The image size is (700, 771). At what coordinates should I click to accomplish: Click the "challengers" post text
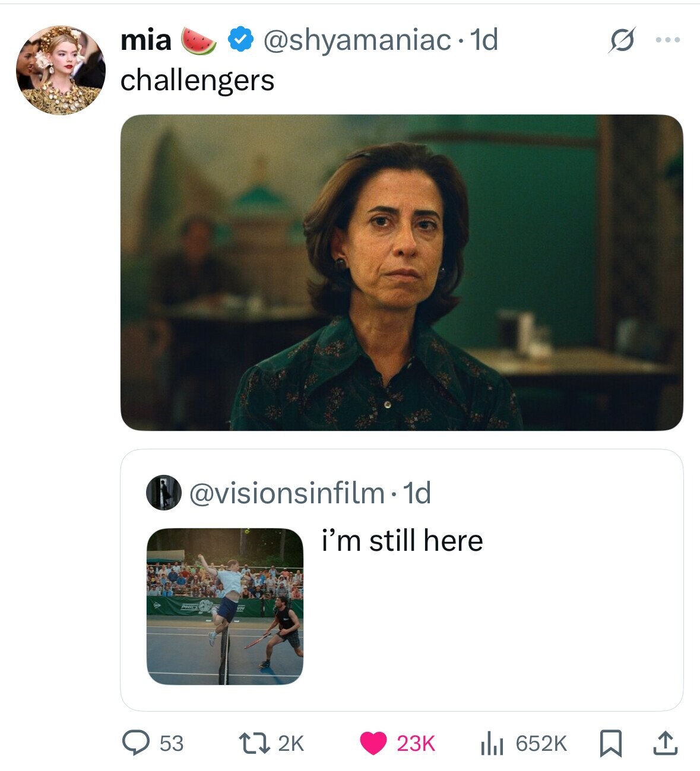pos(197,80)
